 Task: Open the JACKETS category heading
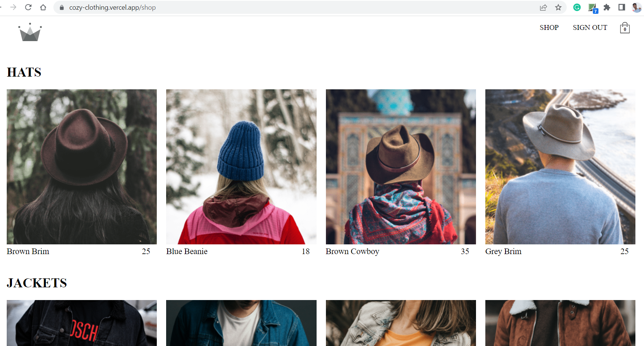[x=37, y=283]
